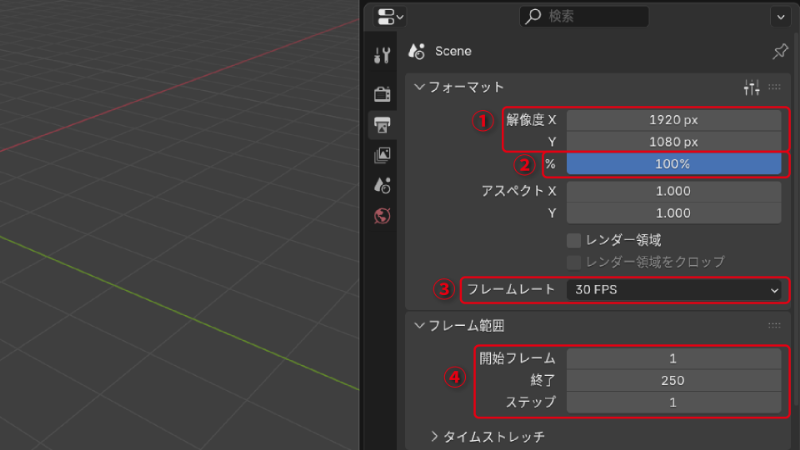Toggle the pin icon beside Scene
Image resolution: width=800 pixels, height=450 pixels.
tap(780, 51)
